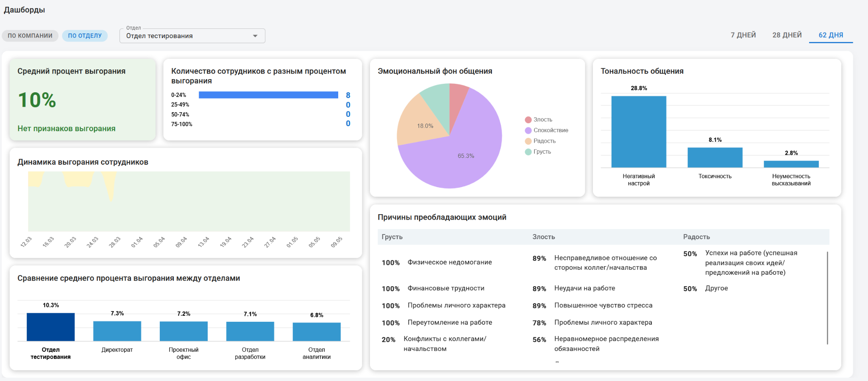Click the Негативный настрой bar
Image resolution: width=868 pixels, height=381 pixels.
[639, 132]
